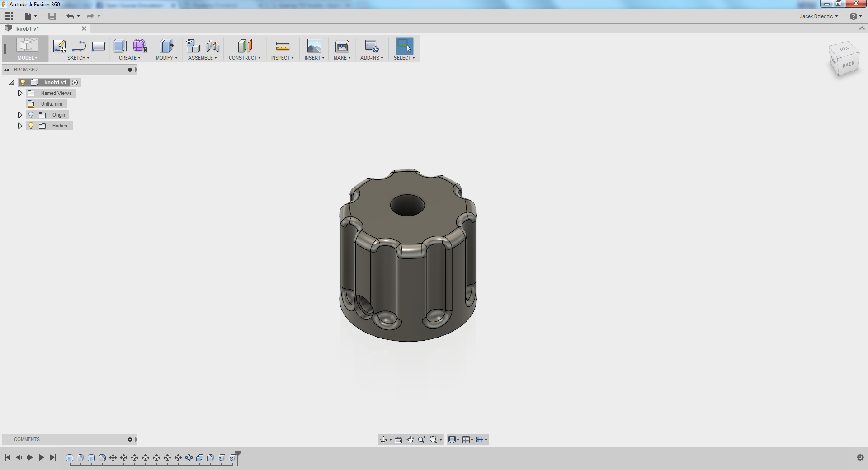Open the Help question mark menu
868x470 pixels.
coord(853,16)
